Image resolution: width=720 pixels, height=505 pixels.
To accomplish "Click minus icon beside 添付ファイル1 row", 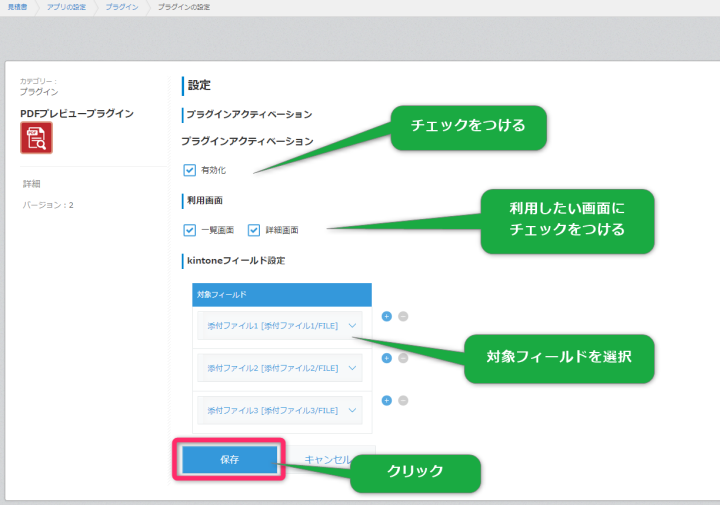I will (x=403, y=316).
